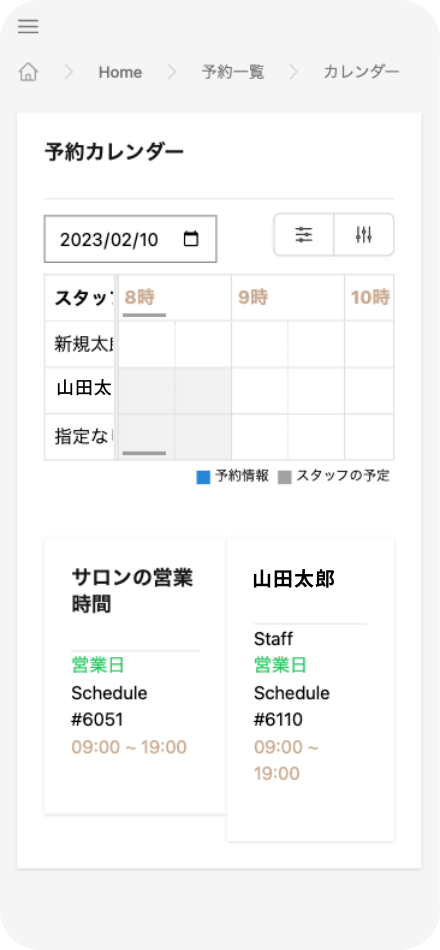Screen dimensions: 440x950
Task: Go to Home breadcrumb link
Action: point(120,72)
